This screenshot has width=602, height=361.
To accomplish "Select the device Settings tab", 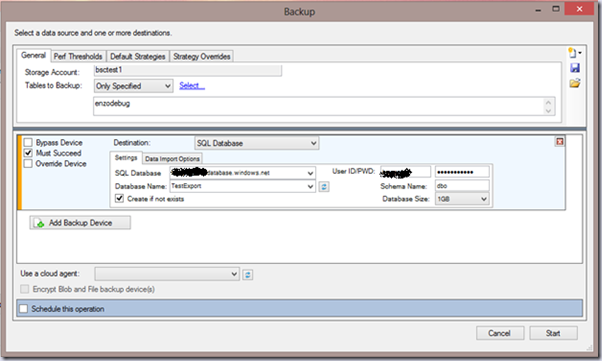I will [x=126, y=158].
